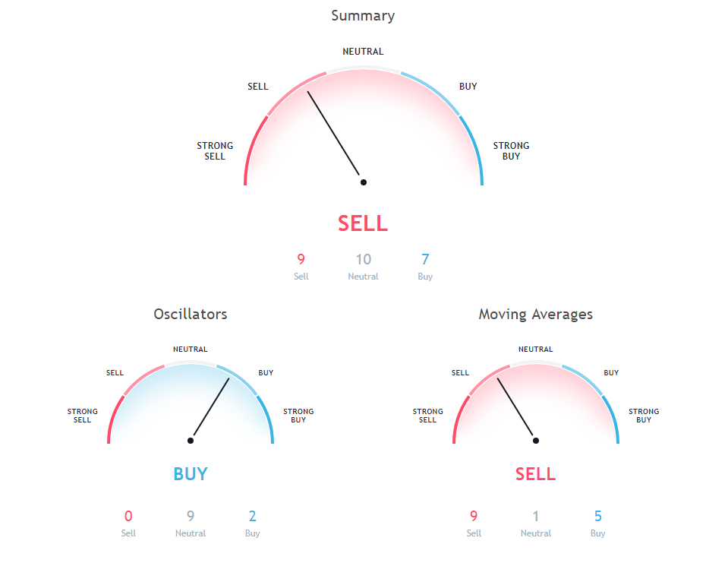Click the Moving Averages gauge needle pivot dot
This screenshot has width=728, height=563.
[x=535, y=441]
